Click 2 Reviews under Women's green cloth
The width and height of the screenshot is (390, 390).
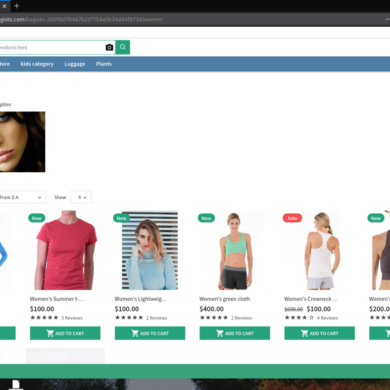click(x=242, y=318)
